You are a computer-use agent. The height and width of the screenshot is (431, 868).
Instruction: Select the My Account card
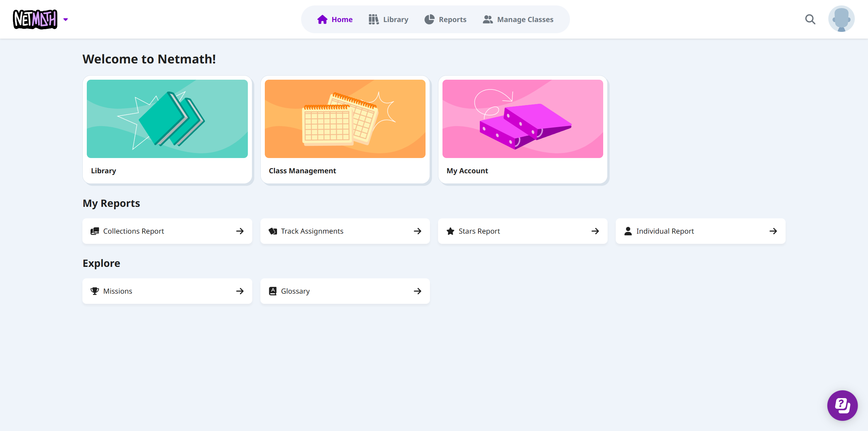pyautogui.click(x=522, y=130)
